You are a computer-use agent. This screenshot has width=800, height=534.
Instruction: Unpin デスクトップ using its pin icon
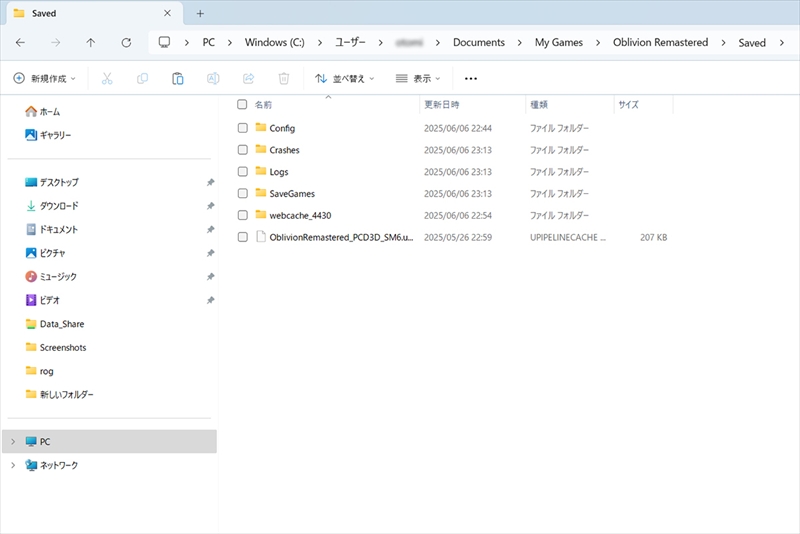click(210, 183)
